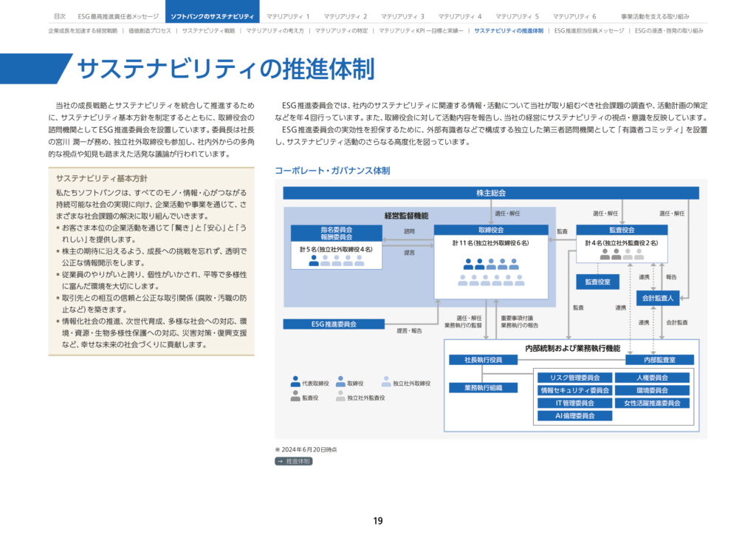Click the 女性活躍推進委員会 box
The height and width of the screenshot is (535, 756).
652,403
